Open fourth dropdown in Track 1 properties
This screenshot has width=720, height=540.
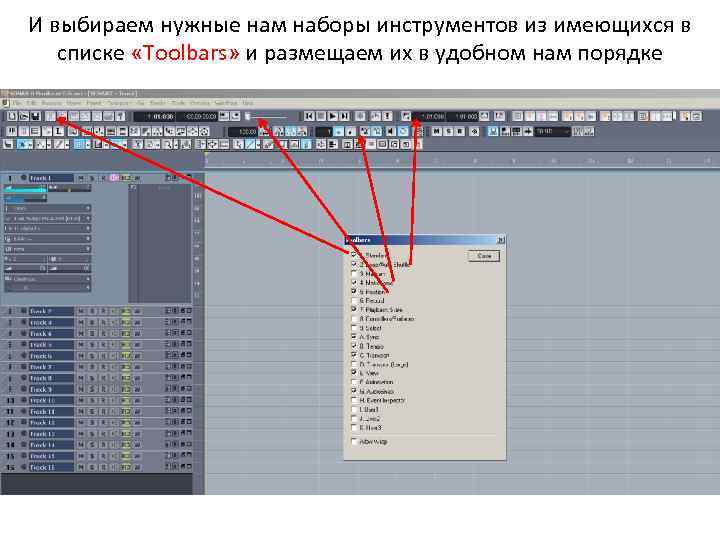pos(48,239)
